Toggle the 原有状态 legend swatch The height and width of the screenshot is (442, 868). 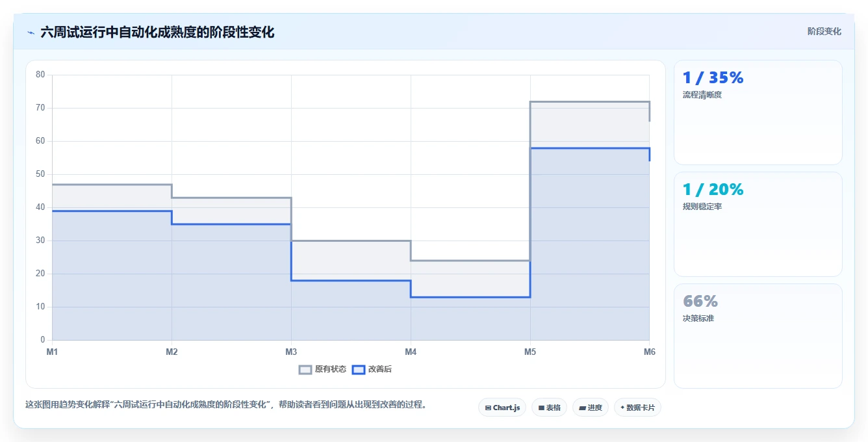click(x=305, y=369)
